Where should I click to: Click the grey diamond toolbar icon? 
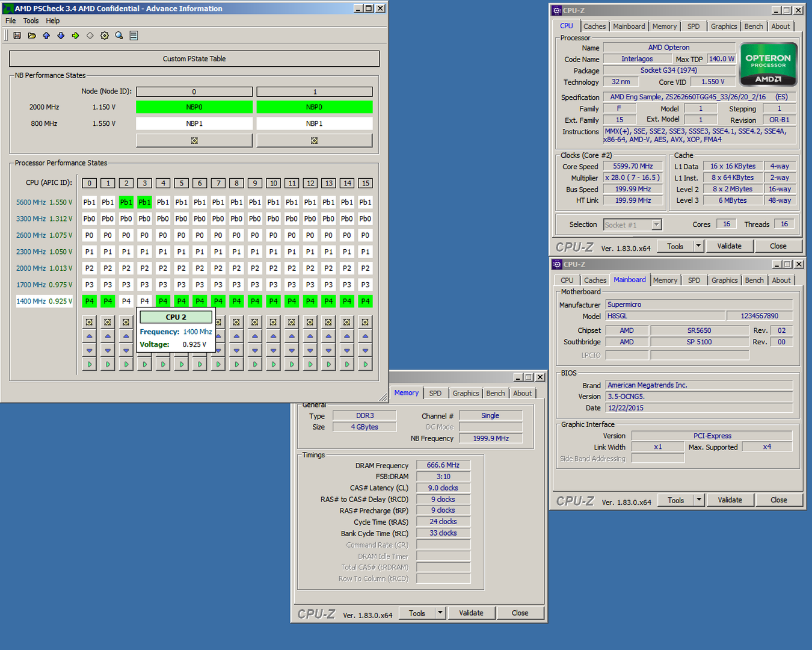click(x=90, y=36)
